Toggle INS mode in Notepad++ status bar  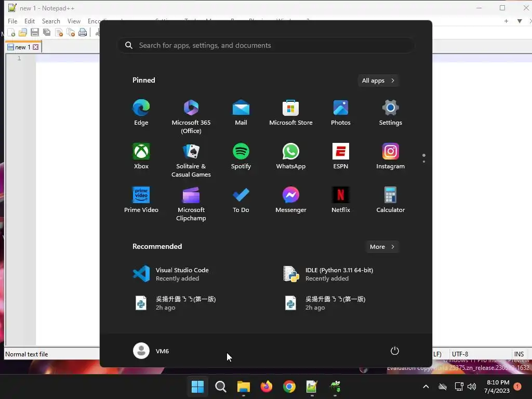point(519,354)
